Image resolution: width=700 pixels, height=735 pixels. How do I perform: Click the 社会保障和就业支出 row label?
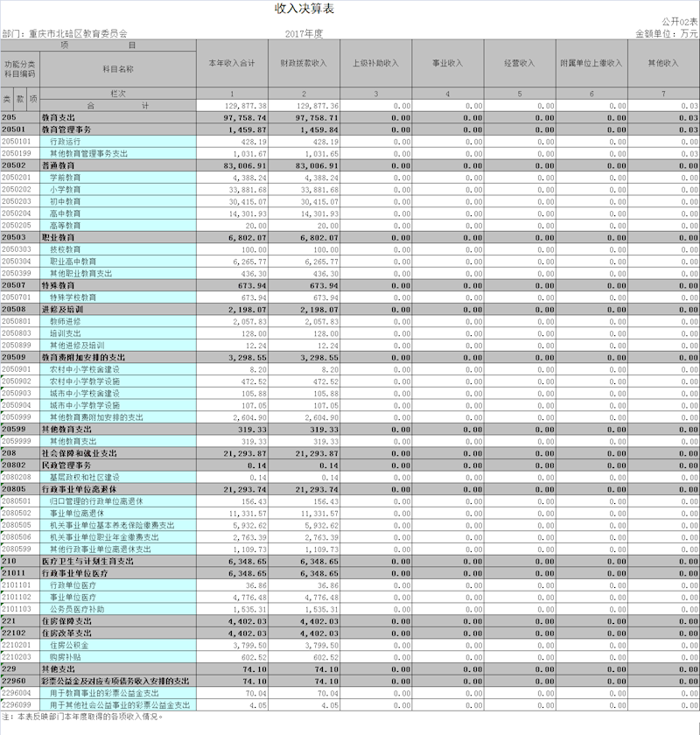(80, 454)
